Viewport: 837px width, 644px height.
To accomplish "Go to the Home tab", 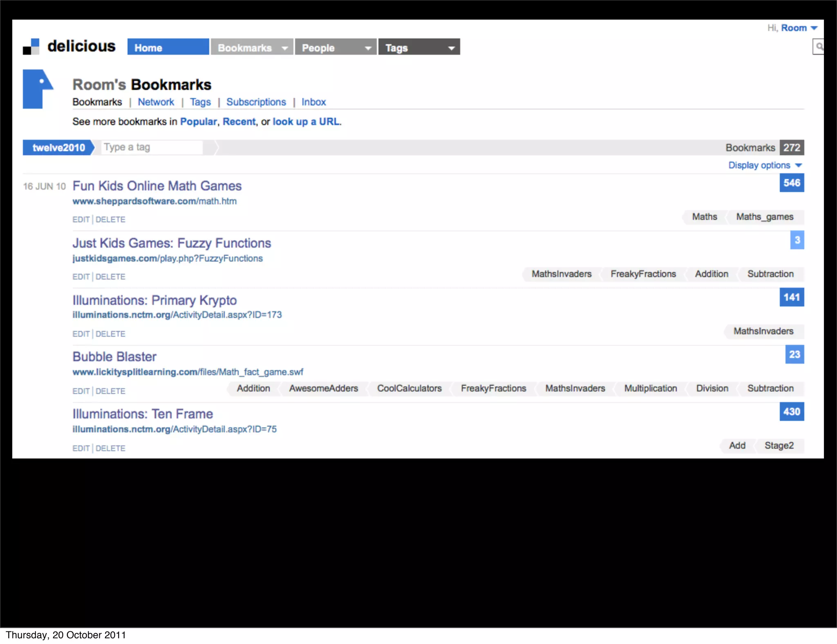I will pos(168,47).
